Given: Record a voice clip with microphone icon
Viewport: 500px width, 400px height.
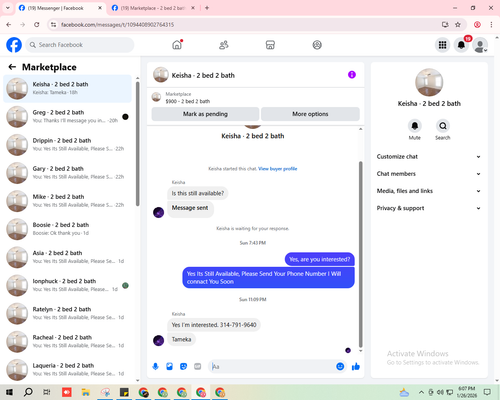Looking at the screenshot, I should [155, 367].
